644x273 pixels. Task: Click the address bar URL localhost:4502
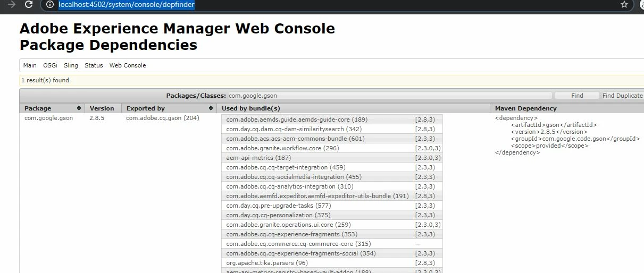pyautogui.click(x=127, y=5)
